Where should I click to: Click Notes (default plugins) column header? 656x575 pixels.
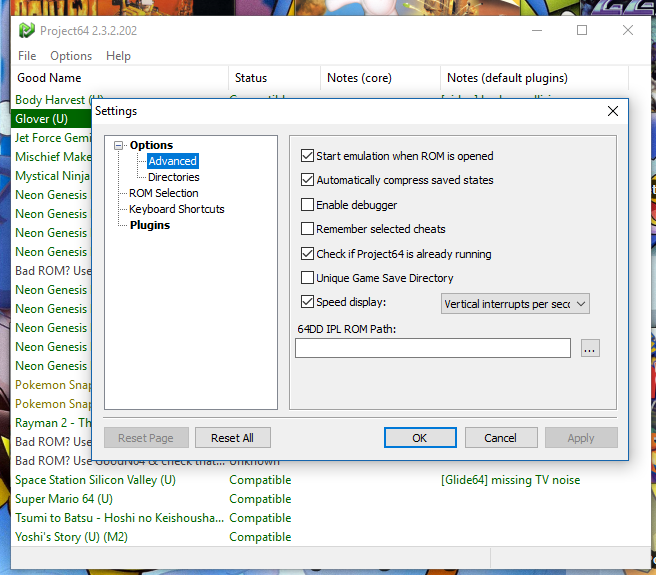coord(534,78)
